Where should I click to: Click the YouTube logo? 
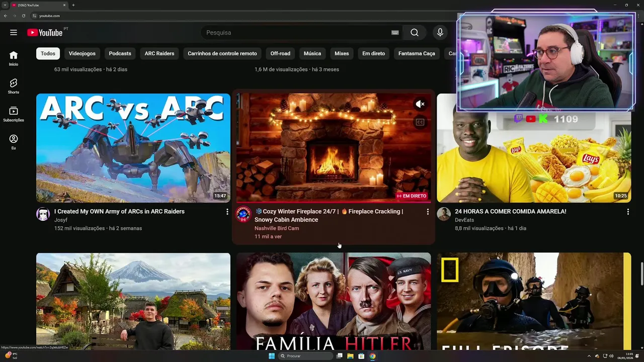[45, 33]
